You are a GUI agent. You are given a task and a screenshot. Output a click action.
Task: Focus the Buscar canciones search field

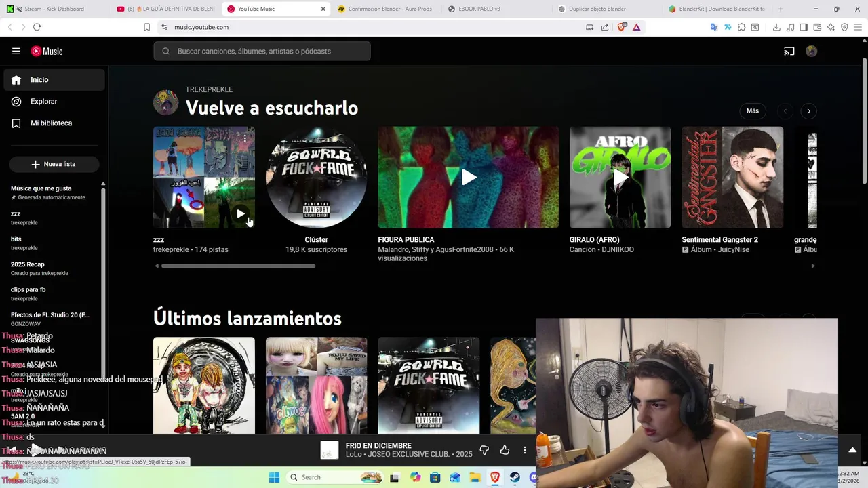(262, 51)
